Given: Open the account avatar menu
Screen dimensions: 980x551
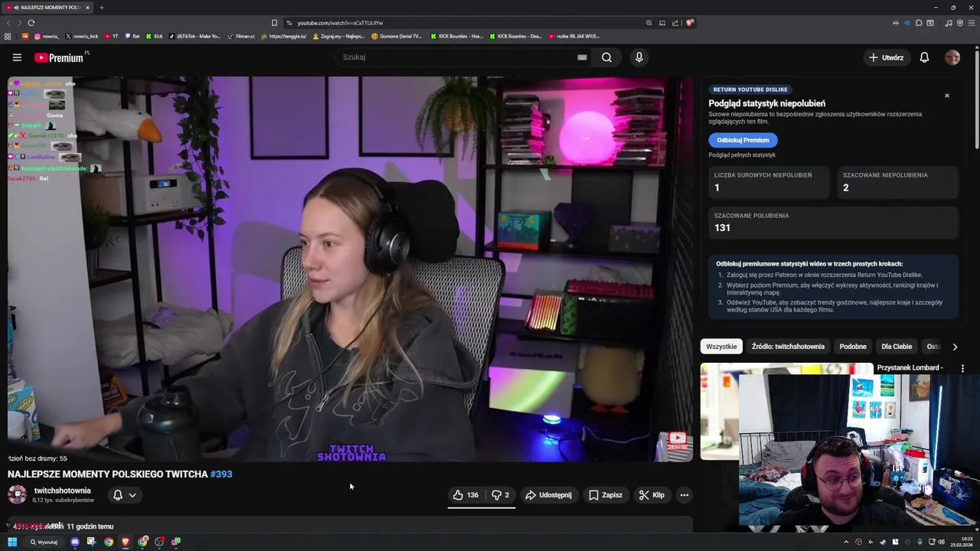Looking at the screenshot, I should [x=952, y=57].
